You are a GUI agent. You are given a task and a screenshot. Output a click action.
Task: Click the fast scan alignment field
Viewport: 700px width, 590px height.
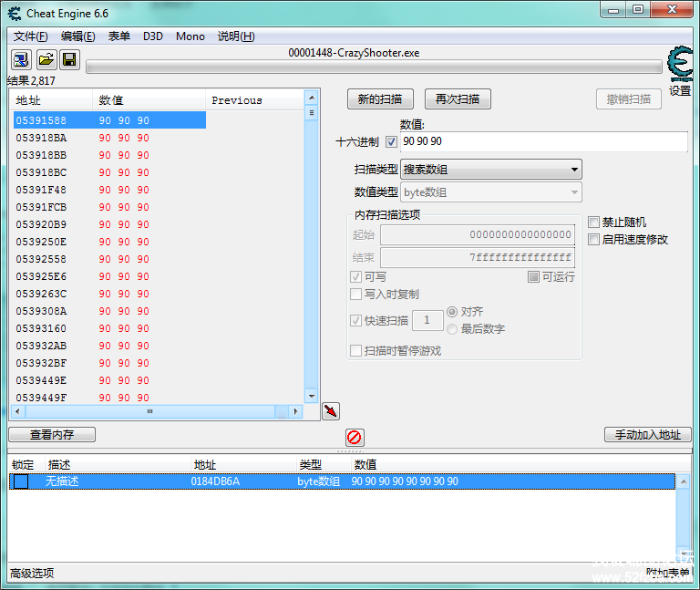pos(427,320)
